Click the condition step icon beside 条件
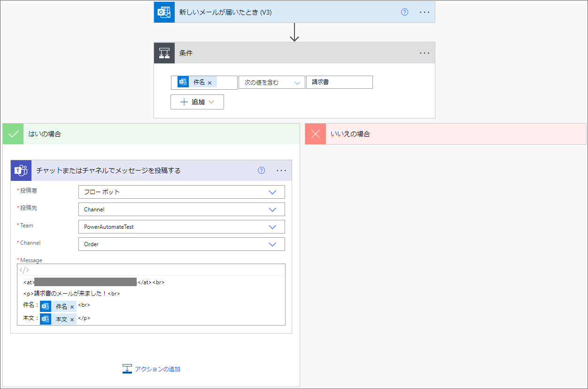The image size is (588, 389). pos(164,53)
